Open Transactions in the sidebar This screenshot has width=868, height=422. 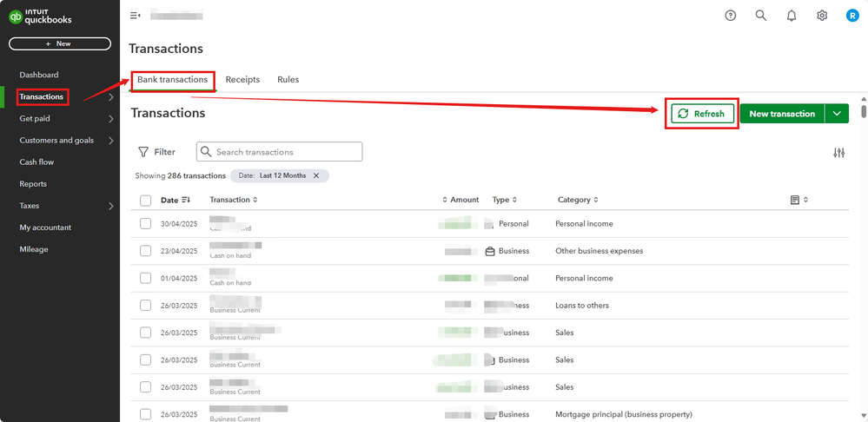pyautogui.click(x=42, y=96)
